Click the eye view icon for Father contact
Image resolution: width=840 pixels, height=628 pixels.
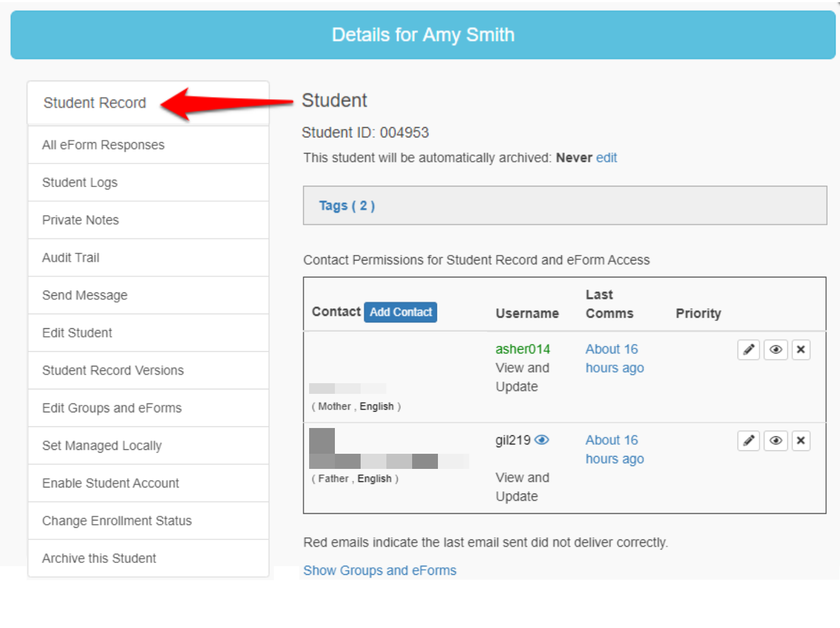776,441
